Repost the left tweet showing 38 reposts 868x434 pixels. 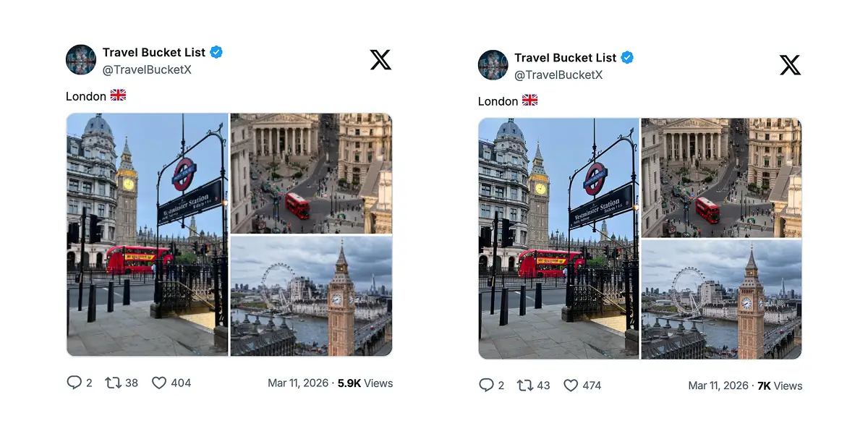[x=114, y=383]
